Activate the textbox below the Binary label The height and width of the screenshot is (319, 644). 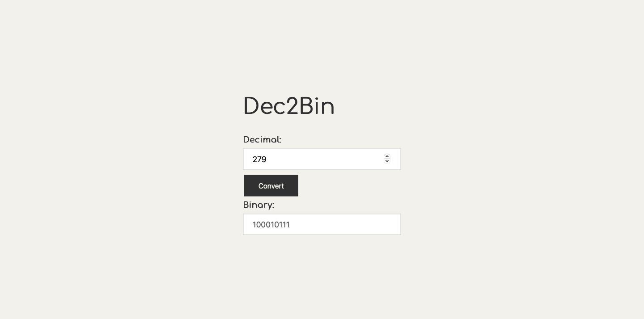click(322, 224)
